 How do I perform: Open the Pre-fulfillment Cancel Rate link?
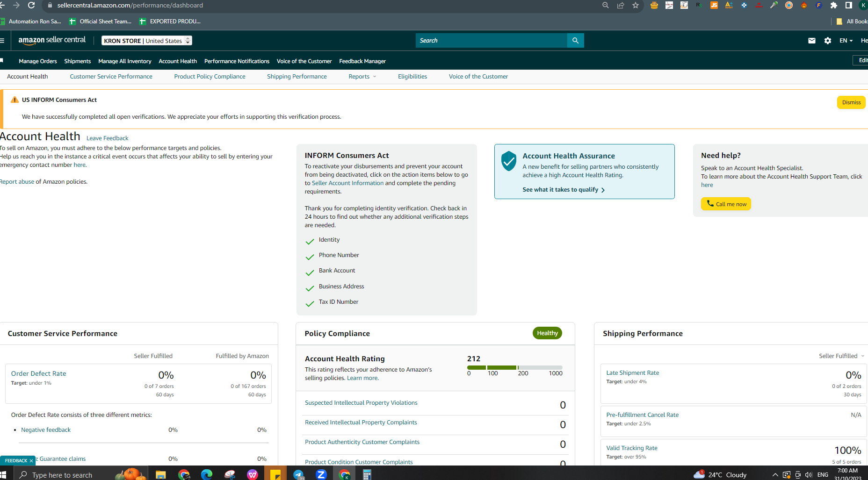click(643, 415)
